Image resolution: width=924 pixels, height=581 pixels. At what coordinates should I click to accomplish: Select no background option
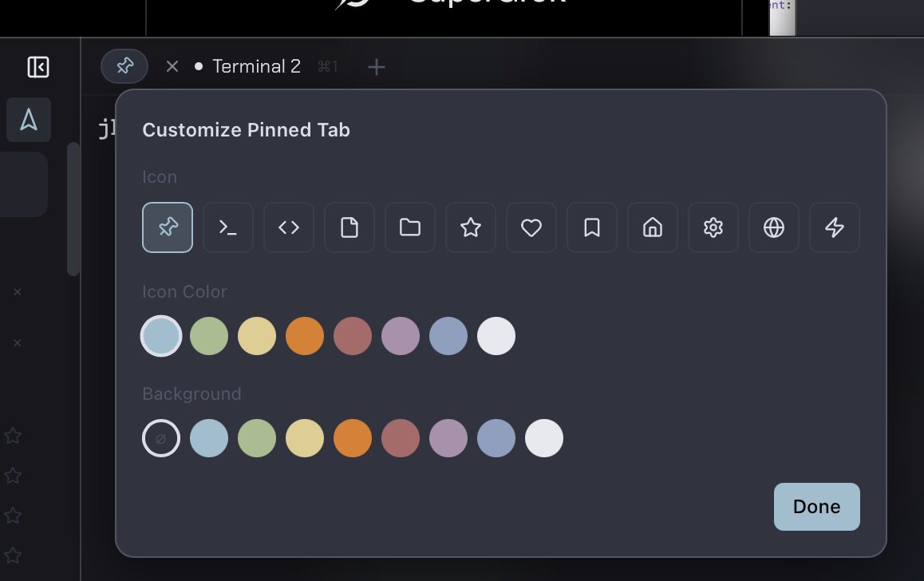tap(161, 438)
